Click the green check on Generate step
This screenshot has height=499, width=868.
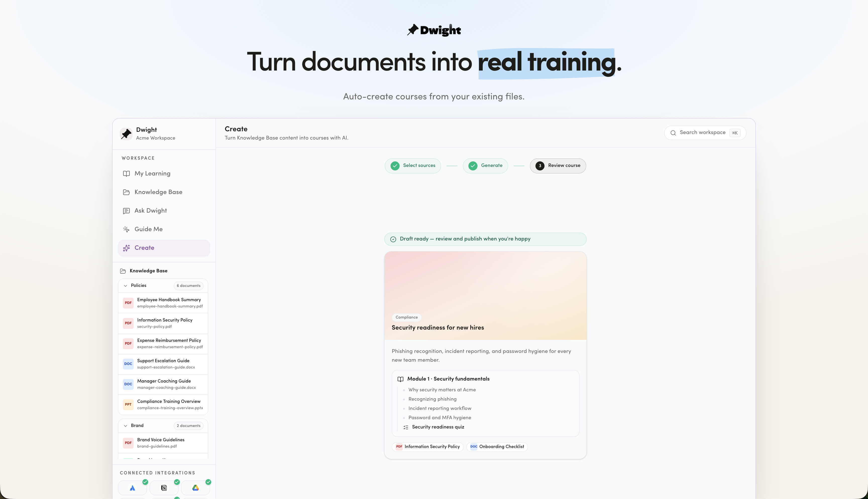473,166
